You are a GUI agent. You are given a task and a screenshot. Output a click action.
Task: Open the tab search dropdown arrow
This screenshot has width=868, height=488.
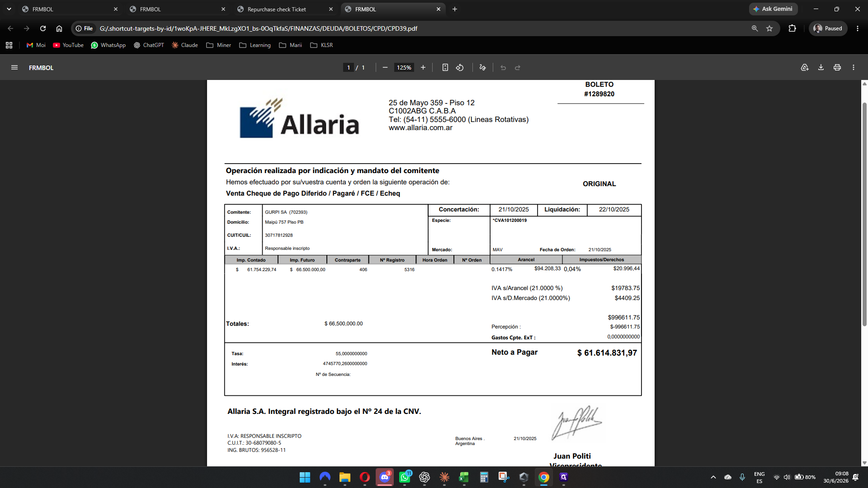(x=9, y=9)
